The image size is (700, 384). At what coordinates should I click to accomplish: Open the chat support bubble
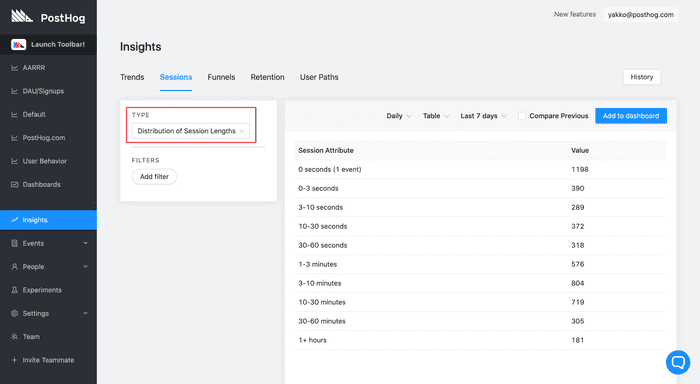(x=678, y=362)
